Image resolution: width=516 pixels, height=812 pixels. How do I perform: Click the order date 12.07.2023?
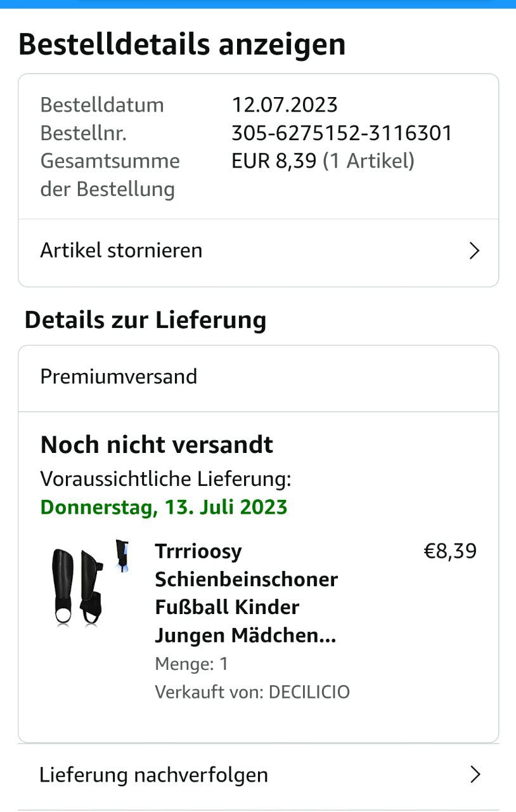point(285,105)
